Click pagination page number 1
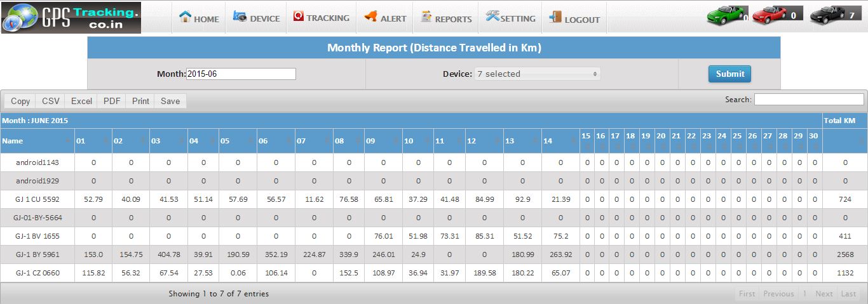 click(x=804, y=293)
